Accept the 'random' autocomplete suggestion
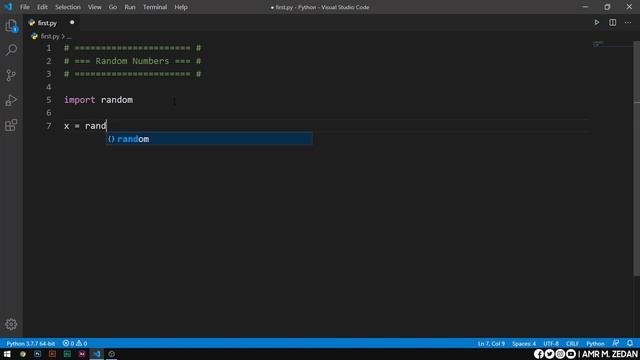640x360 pixels. [x=209, y=139]
